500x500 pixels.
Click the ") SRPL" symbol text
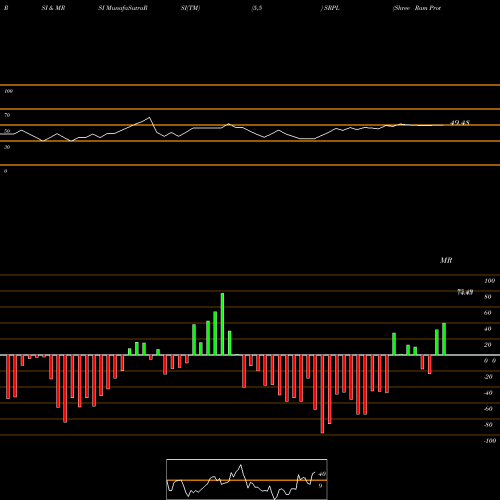click(330, 8)
